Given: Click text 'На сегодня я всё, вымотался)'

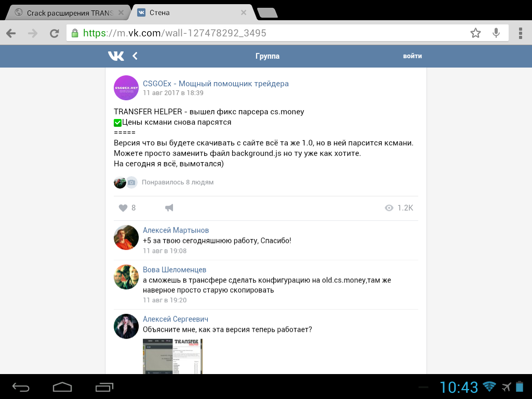Looking at the screenshot, I should click(169, 164).
